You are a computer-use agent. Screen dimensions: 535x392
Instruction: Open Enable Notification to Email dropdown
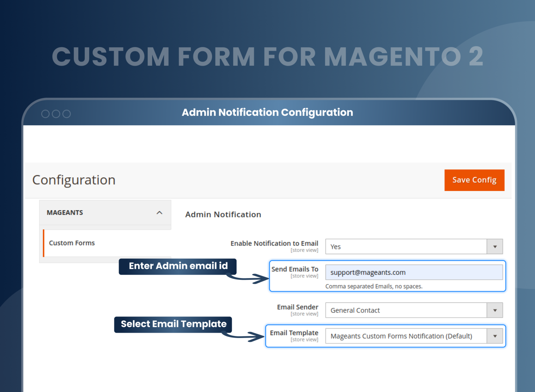pos(414,247)
